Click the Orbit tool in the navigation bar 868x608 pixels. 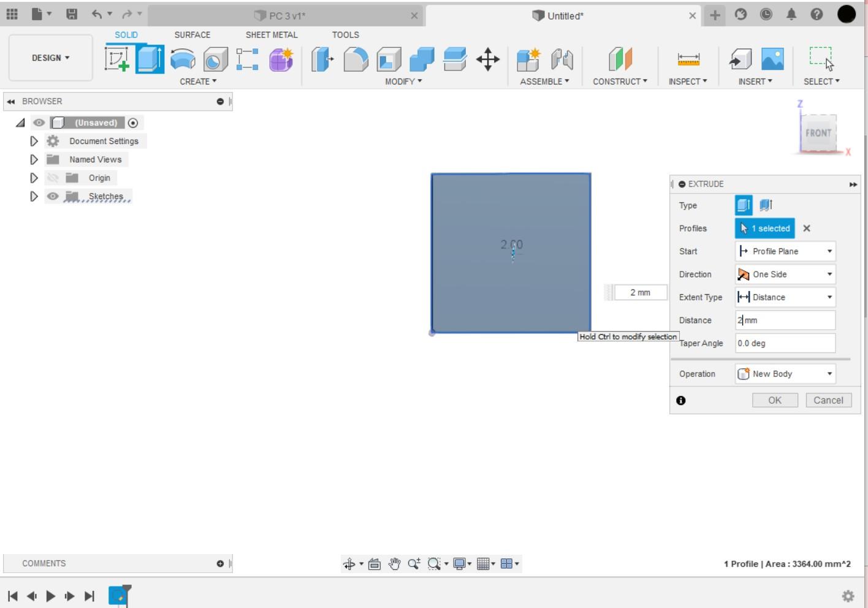[349, 564]
